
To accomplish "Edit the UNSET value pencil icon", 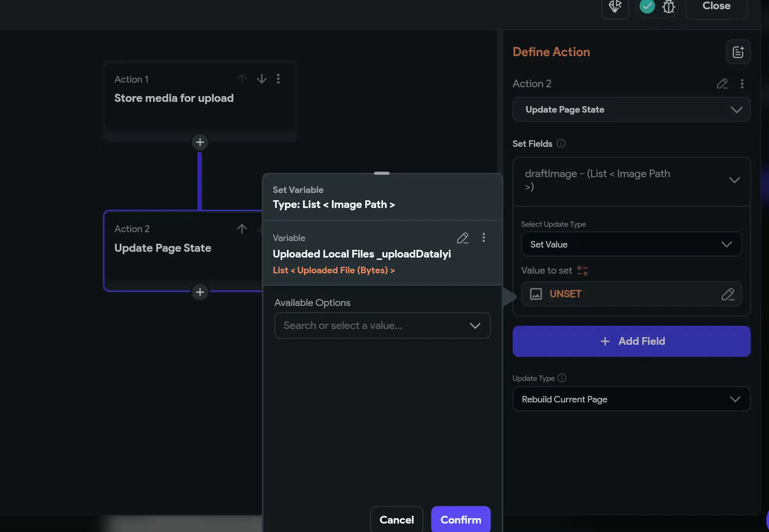I will (x=728, y=294).
